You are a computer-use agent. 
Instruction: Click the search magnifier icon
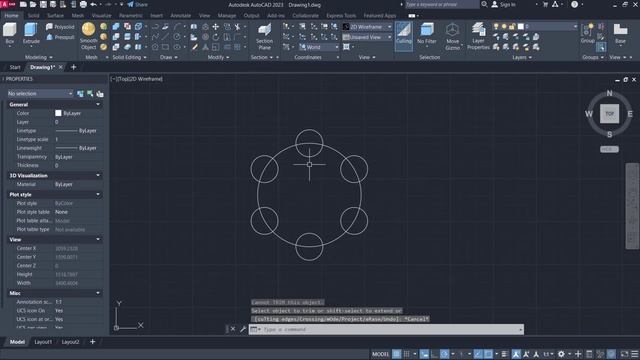pyautogui.click(x=484, y=4)
